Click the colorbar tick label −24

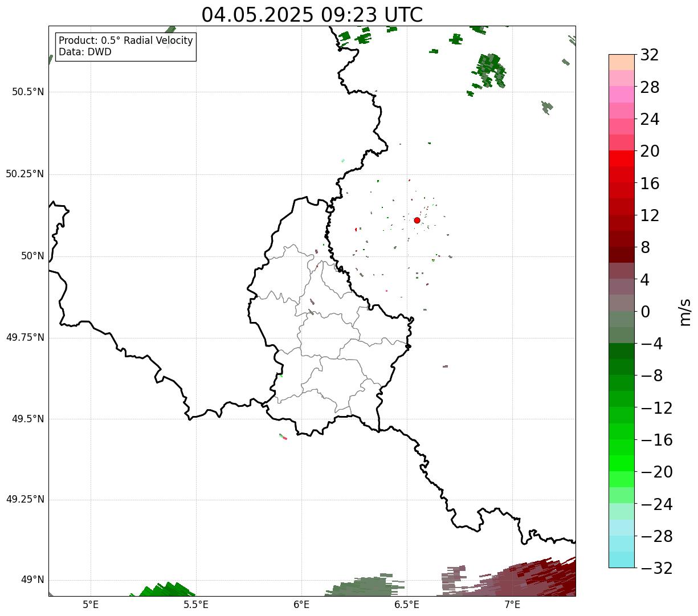coord(656,504)
